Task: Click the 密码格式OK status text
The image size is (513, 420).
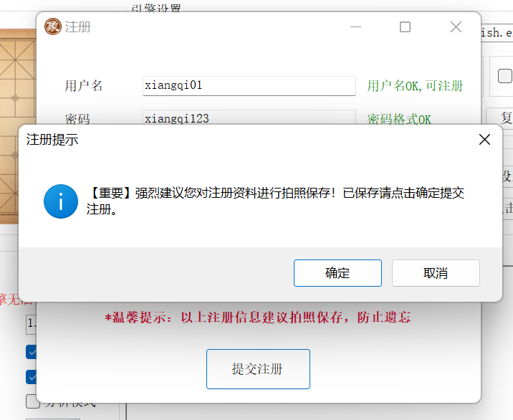Action: click(x=399, y=119)
